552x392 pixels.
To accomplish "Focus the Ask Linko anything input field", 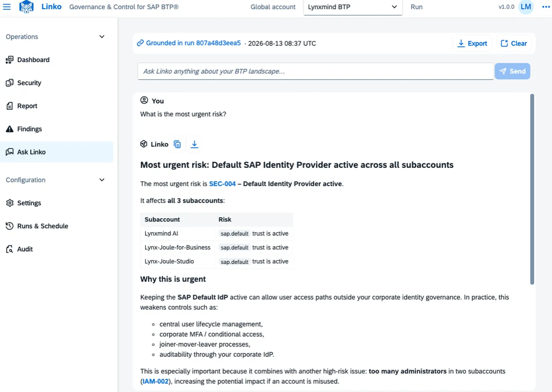I will point(316,71).
